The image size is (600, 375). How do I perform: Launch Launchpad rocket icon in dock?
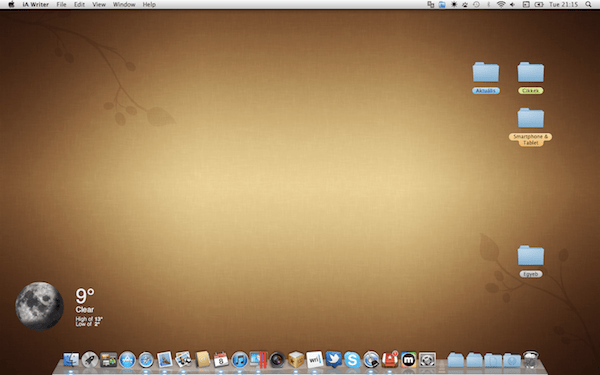[x=90, y=360]
